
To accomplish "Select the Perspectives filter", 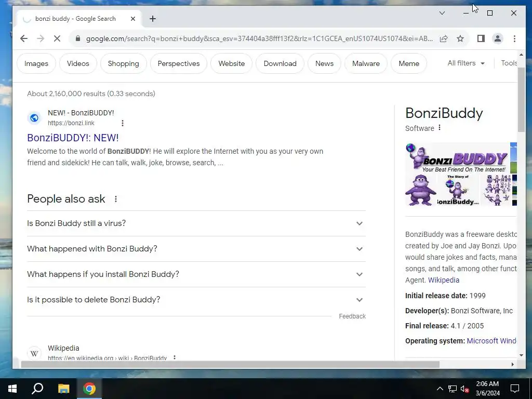I will pyautogui.click(x=179, y=63).
